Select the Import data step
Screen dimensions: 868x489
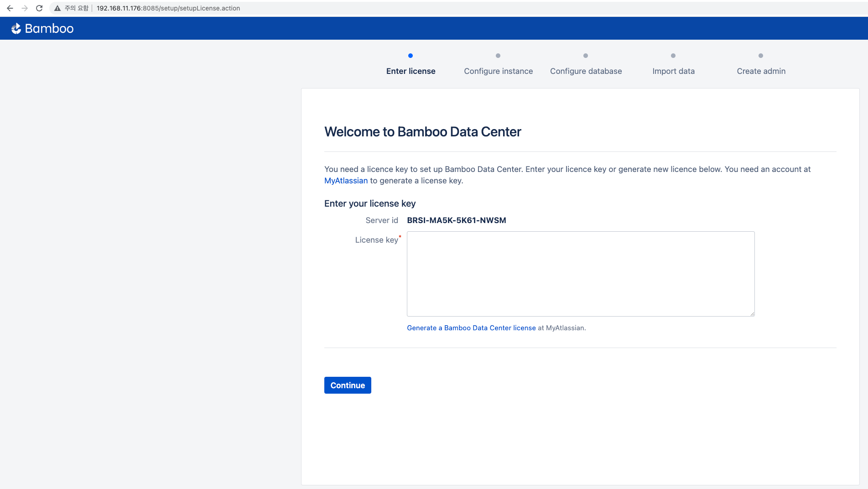point(673,71)
